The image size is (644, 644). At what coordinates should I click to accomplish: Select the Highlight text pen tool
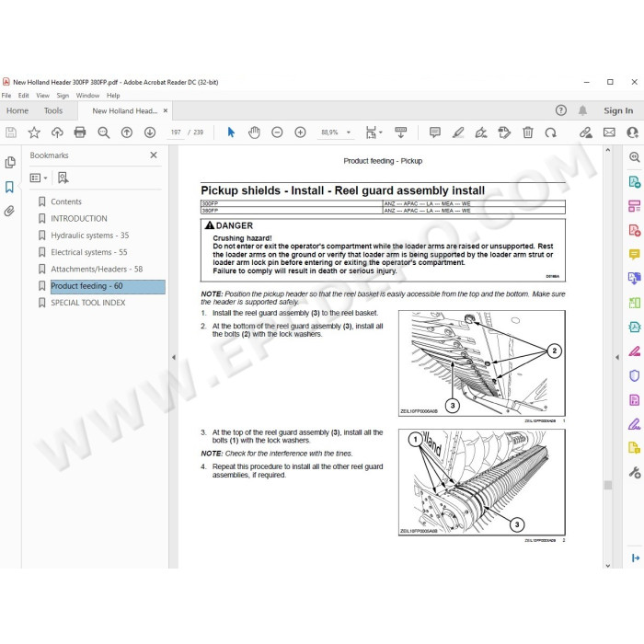click(458, 132)
